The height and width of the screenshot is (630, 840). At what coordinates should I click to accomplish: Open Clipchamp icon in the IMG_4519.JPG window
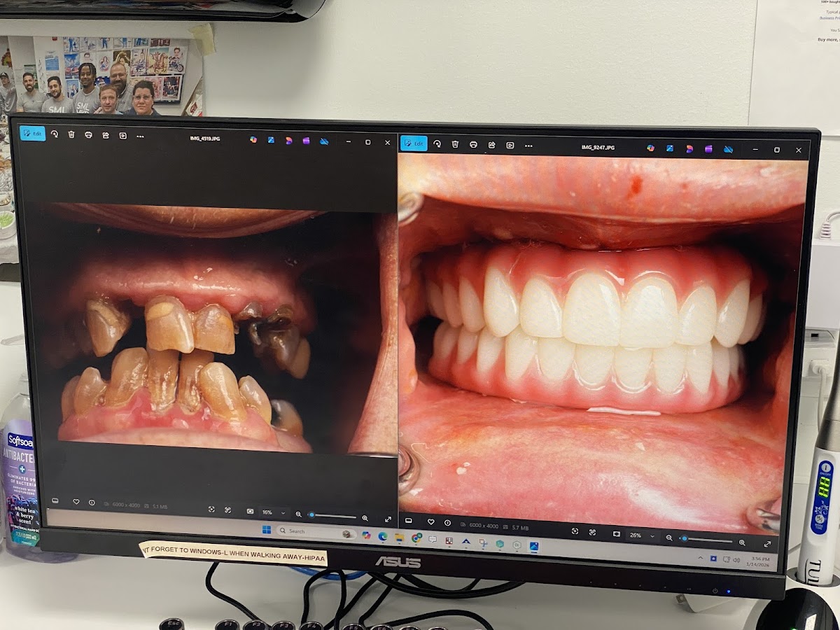pos(306,141)
